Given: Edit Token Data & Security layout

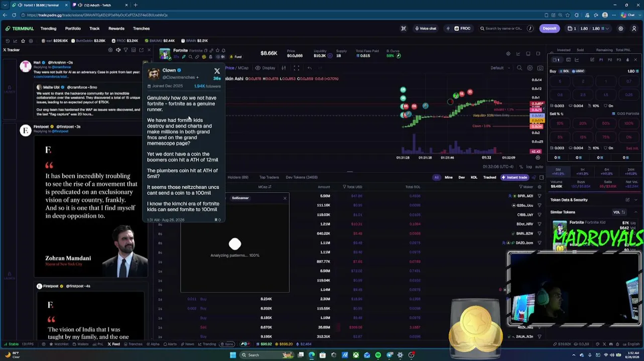Looking at the screenshot, I should coord(627,200).
